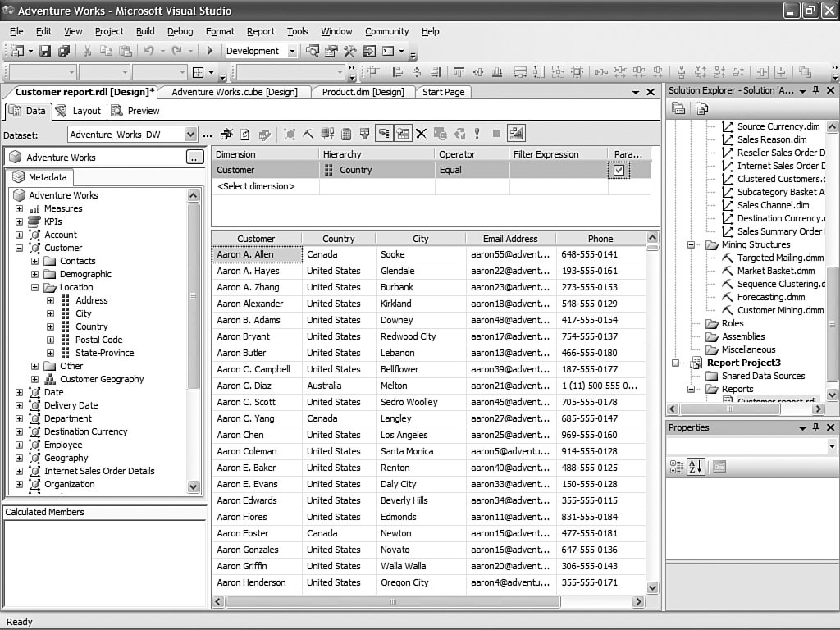Click the Aaron A. Allen customer cell

[257, 254]
